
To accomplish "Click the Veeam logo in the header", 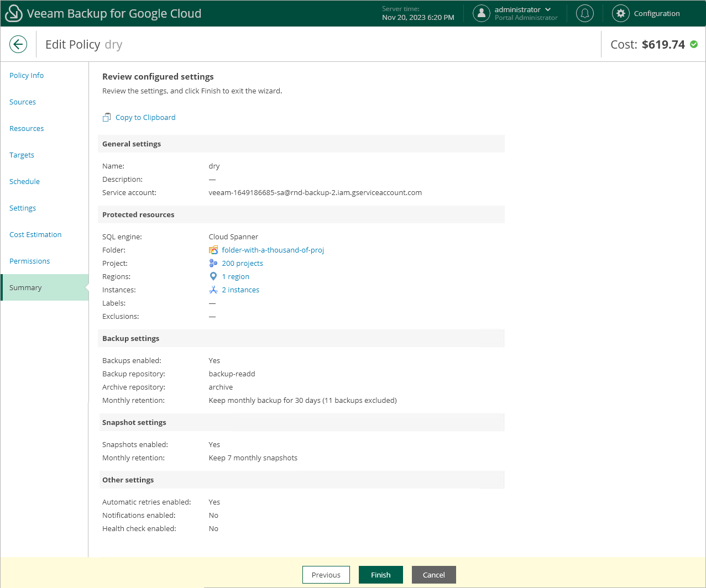I will 13,13.
